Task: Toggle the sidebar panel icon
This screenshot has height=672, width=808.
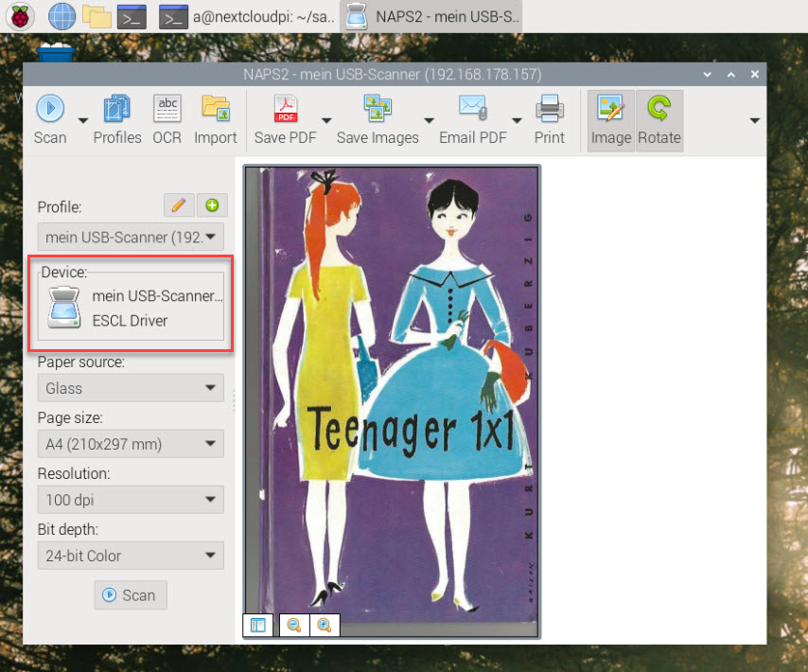Action: point(257,625)
